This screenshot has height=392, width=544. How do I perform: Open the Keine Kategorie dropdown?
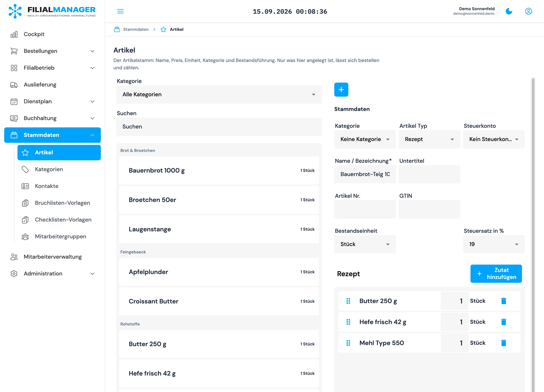(365, 139)
